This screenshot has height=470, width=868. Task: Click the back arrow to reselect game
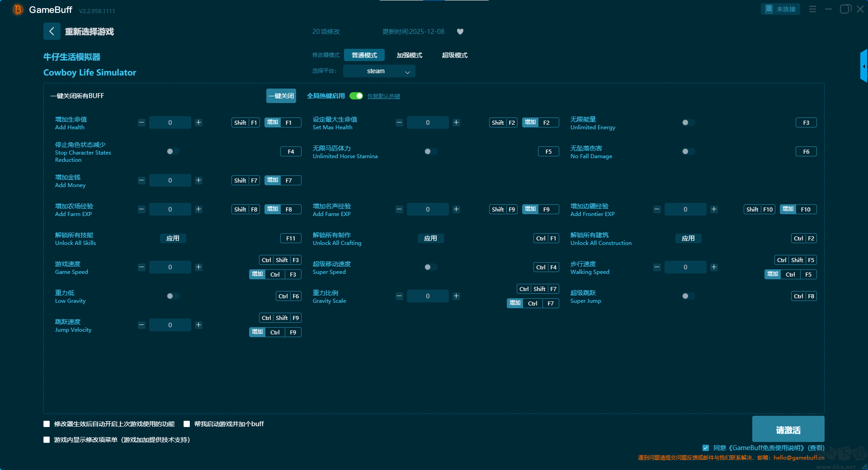point(52,31)
